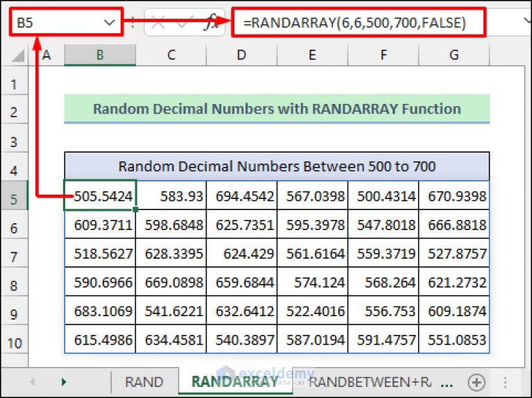Select cell containing 624.429

[241, 253]
